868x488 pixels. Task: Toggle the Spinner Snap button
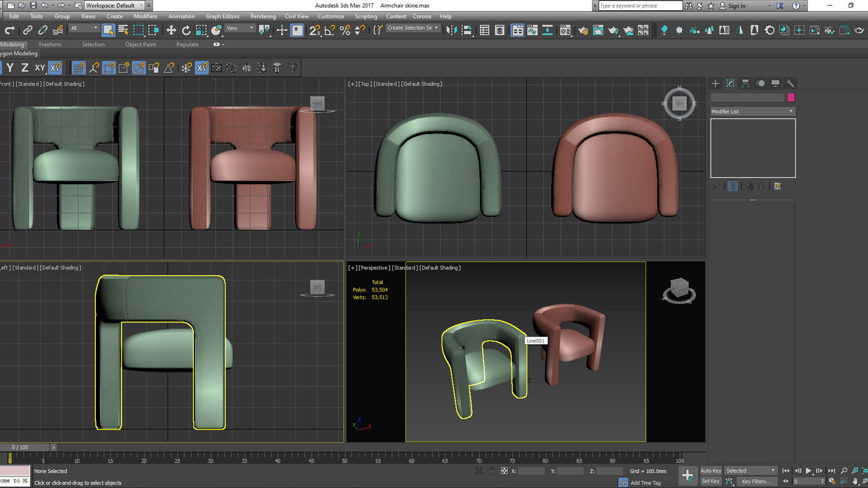click(x=359, y=30)
